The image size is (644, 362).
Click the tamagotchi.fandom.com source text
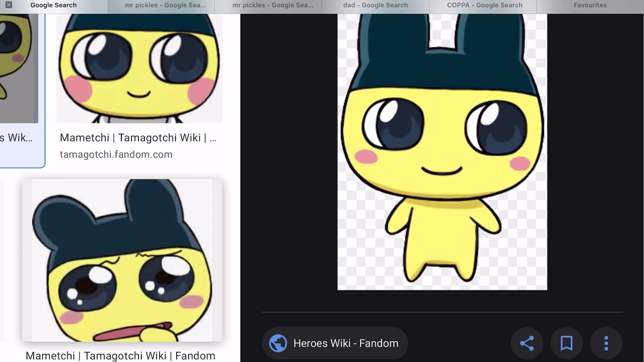(116, 154)
